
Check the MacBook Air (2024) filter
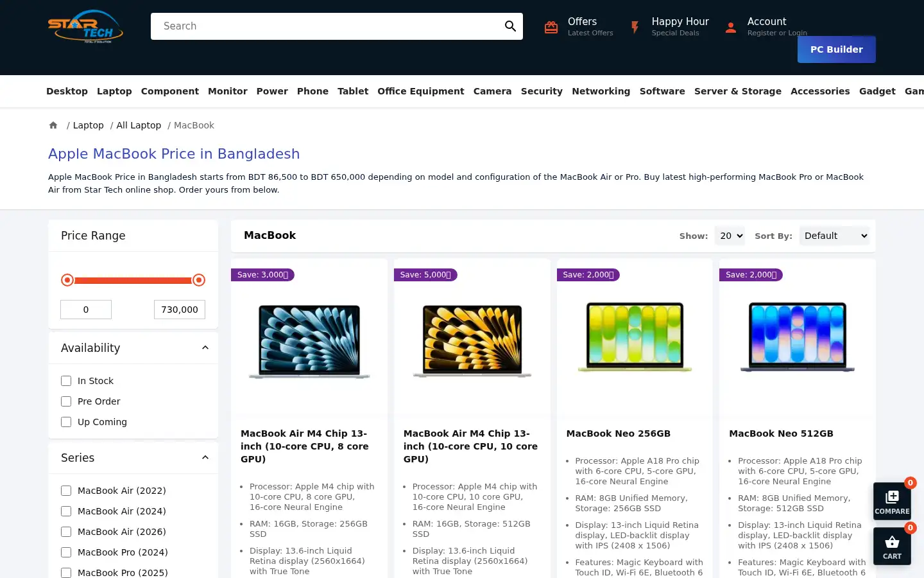[x=66, y=511]
